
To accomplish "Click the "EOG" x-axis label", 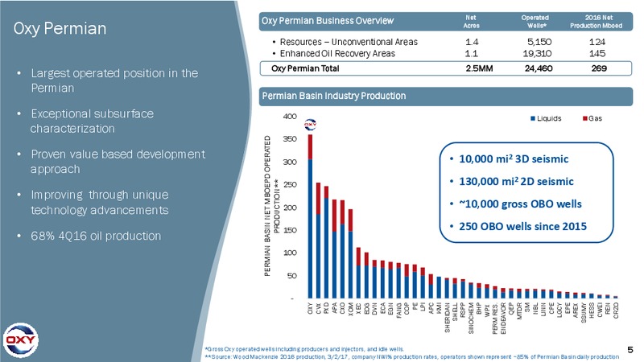I will pyautogui.click(x=366, y=309).
